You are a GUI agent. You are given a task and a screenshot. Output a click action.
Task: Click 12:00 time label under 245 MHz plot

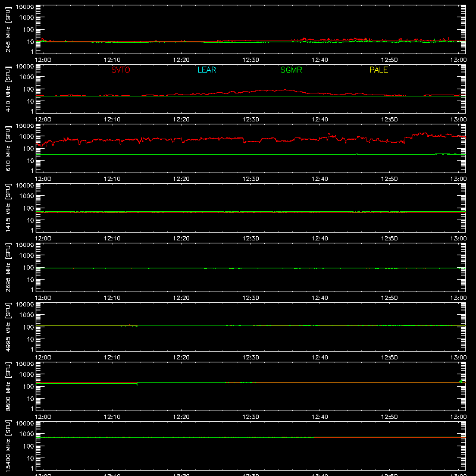click(x=43, y=60)
